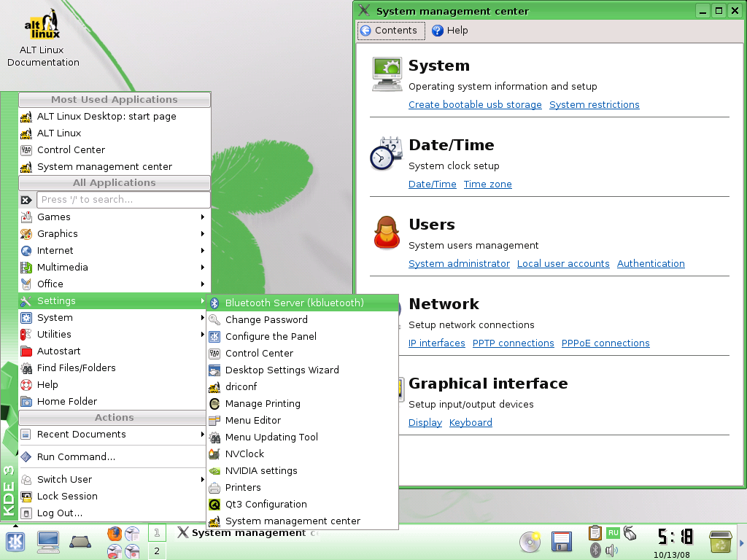This screenshot has height=560, width=747.
Task: Toggle the RU keyboard layout indicator
Action: coord(613,533)
